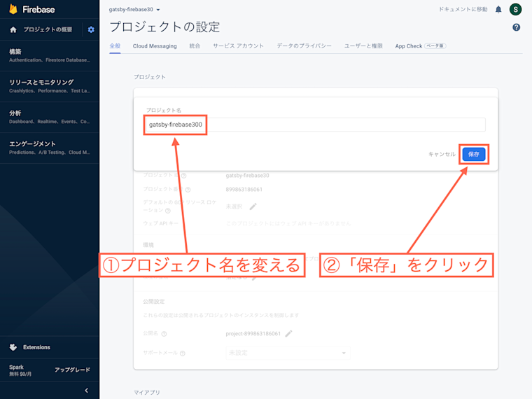Click the Firebase logo icon

[x=13, y=9]
